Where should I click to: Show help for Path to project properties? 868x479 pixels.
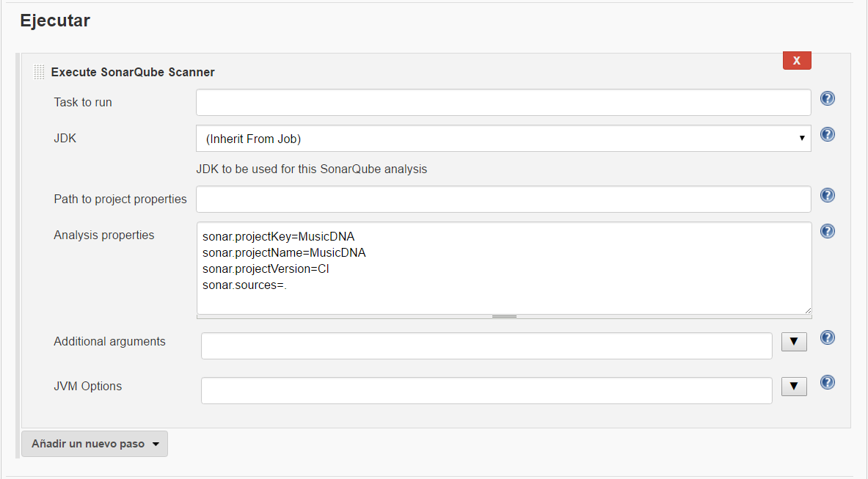(x=828, y=195)
